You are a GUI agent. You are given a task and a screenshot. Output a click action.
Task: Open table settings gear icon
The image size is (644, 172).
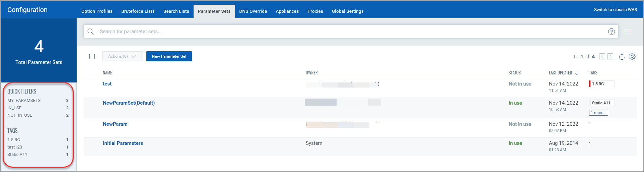pos(632,56)
